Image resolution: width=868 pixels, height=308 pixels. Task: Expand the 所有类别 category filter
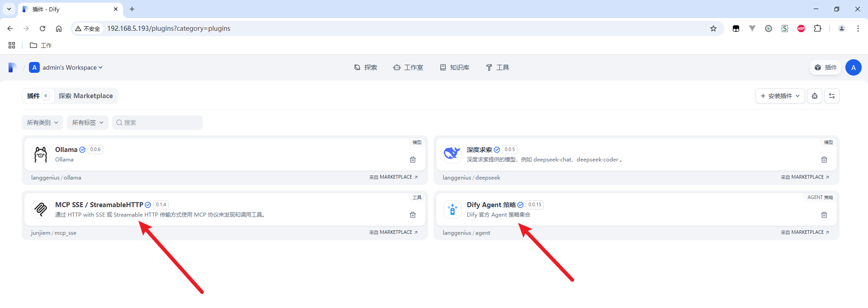coord(42,123)
